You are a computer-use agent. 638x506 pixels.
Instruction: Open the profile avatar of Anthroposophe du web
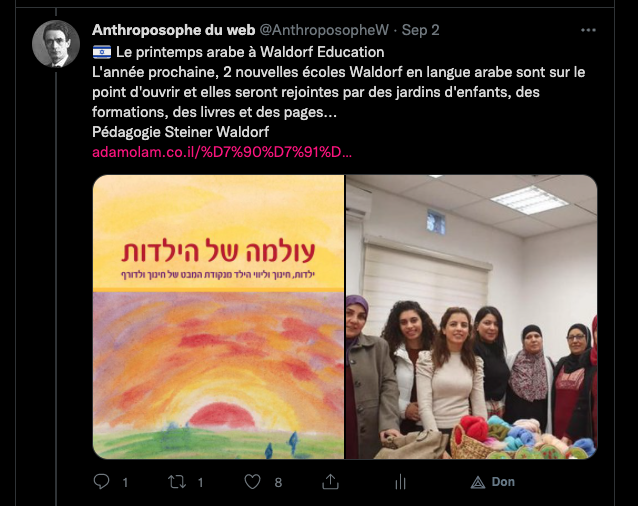point(56,44)
